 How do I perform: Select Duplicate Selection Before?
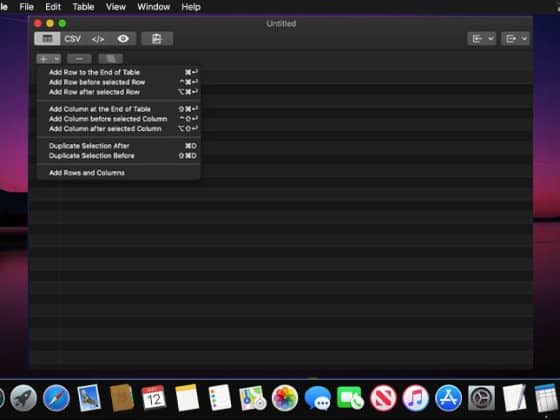[x=119, y=156]
